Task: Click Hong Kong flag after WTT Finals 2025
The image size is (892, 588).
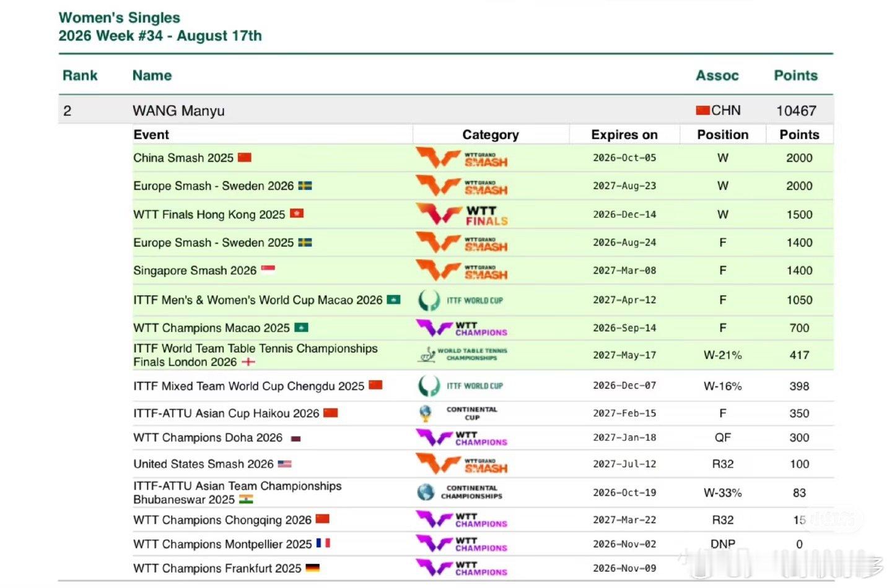Action: coord(297,214)
